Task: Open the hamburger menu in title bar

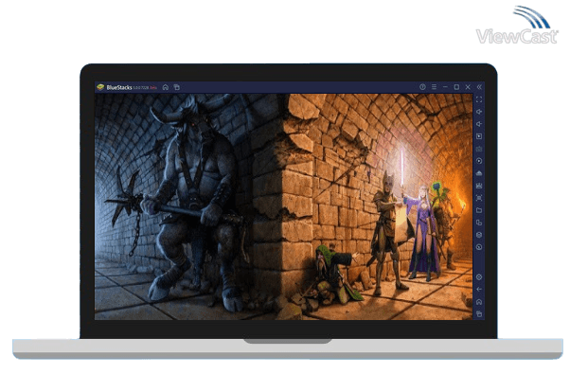Action: (434, 87)
